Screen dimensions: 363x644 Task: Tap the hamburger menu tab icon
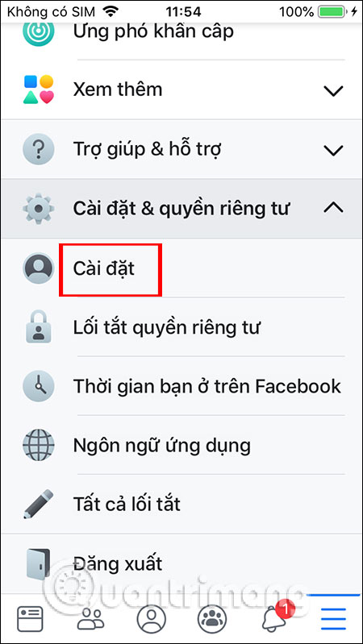tap(333, 618)
